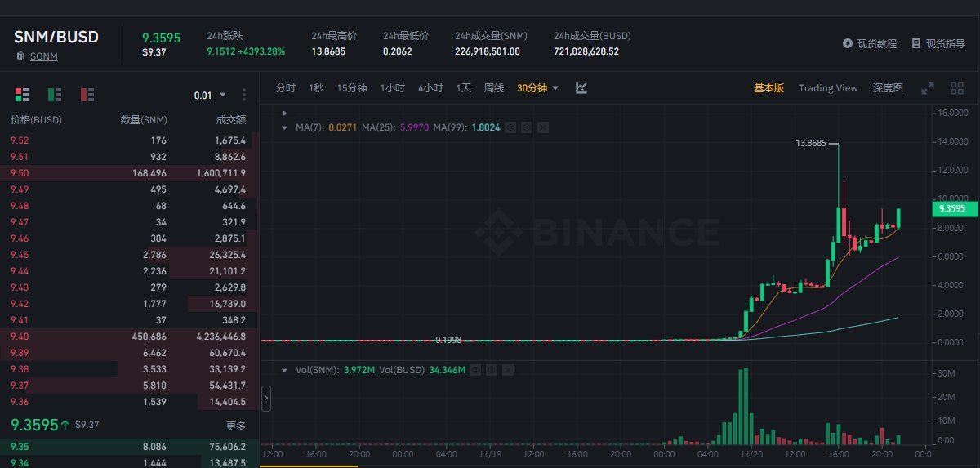
Task: Select sell order at price 9.45
Action: pyautogui.click(x=130, y=255)
